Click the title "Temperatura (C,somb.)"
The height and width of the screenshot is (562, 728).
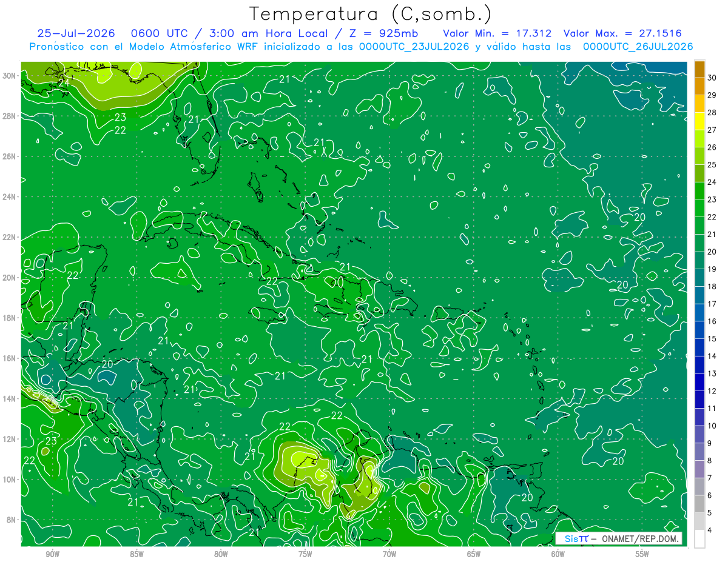[x=371, y=14]
